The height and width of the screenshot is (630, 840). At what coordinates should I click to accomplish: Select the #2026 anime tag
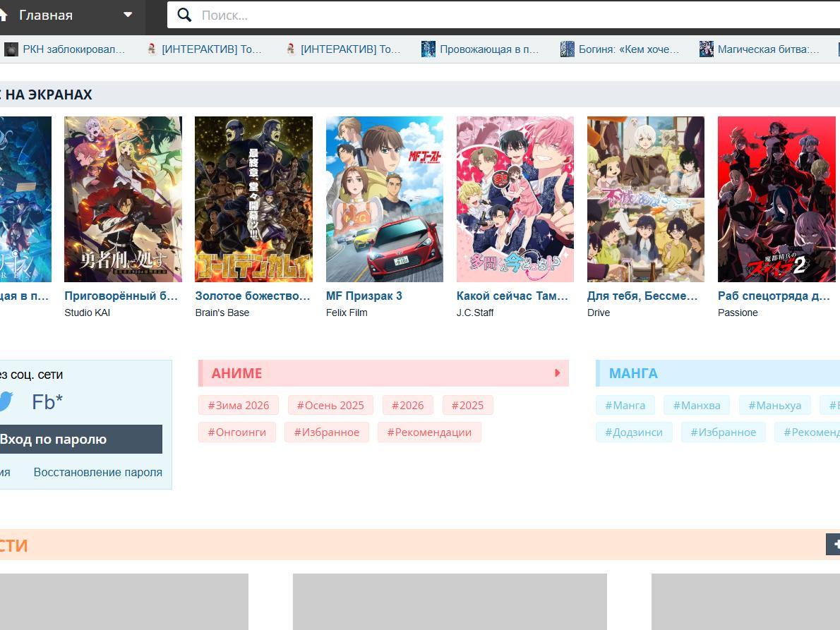tap(408, 405)
